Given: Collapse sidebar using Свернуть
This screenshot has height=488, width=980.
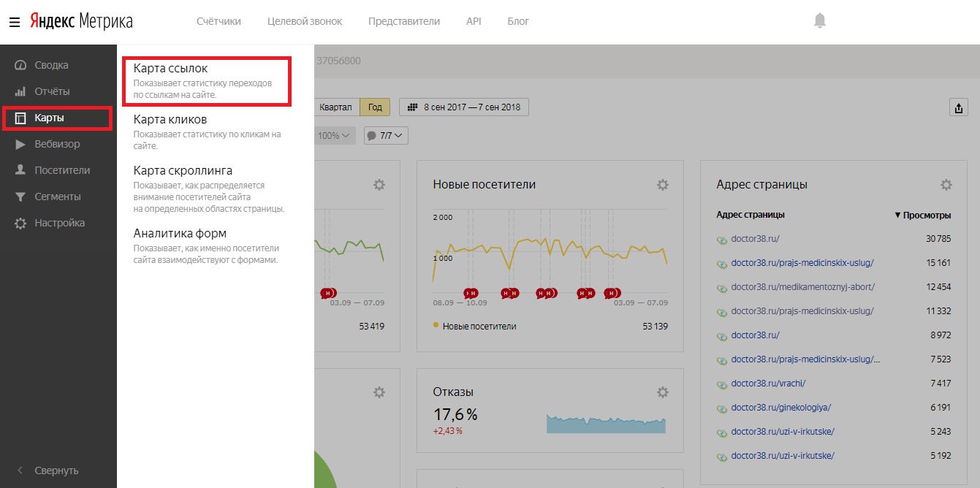Looking at the screenshot, I should click(x=56, y=470).
